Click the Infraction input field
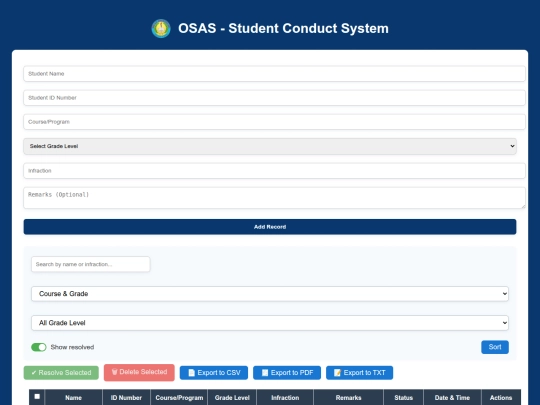The image size is (540, 405). (x=274, y=171)
